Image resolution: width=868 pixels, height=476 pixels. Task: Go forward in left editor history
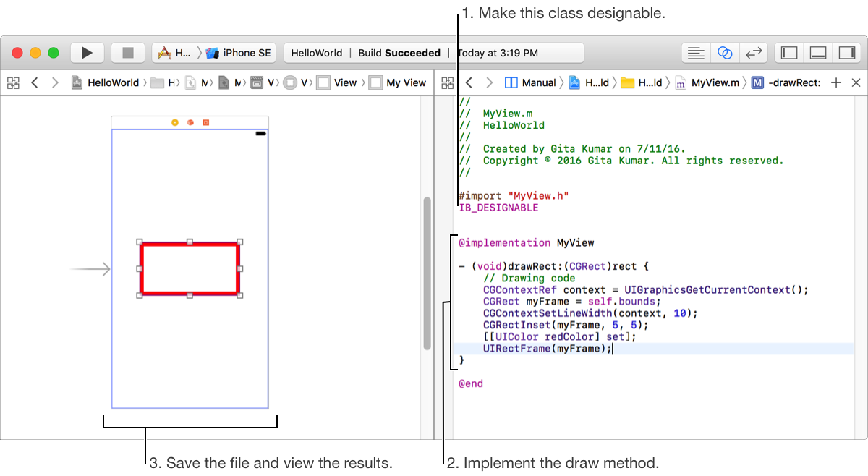point(55,82)
